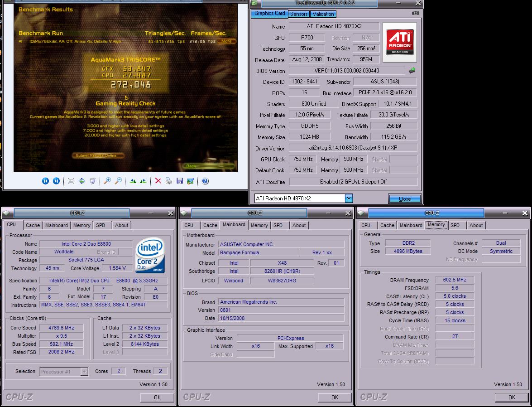
Task: Click the More button beside 272.05 fps
Action: [226, 41]
